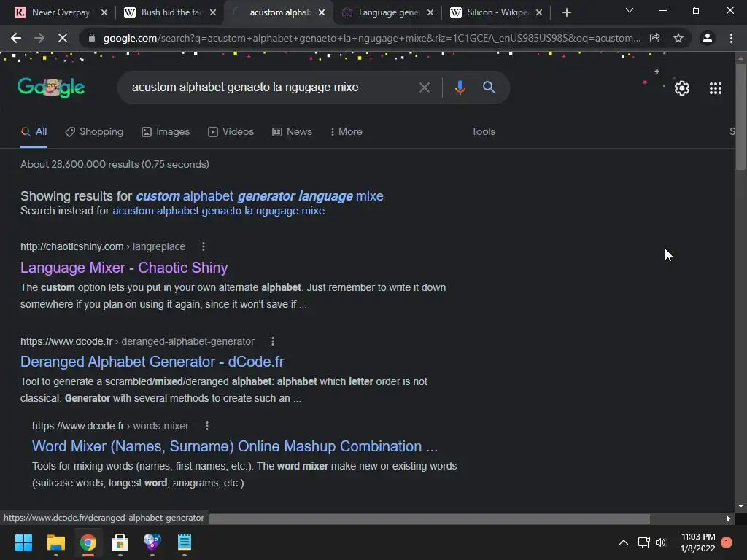
Task: Share this page from address bar
Action: [x=655, y=38]
